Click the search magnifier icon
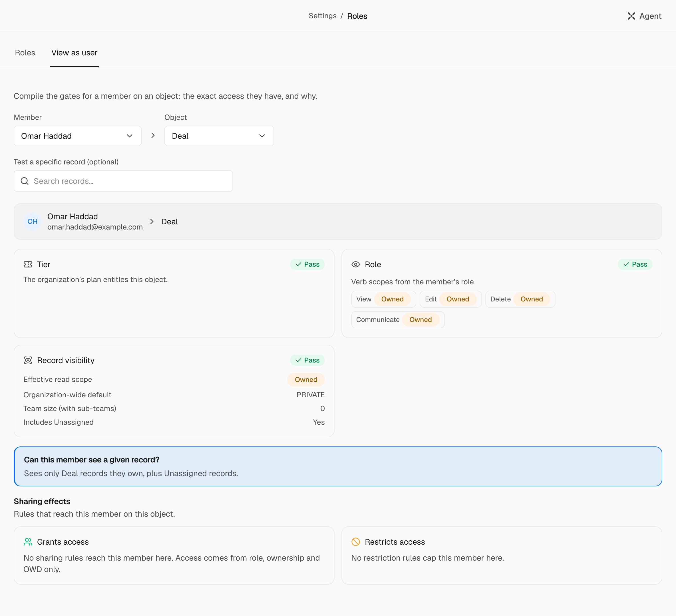The height and width of the screenshot is (616, 676). pos(25,181)
